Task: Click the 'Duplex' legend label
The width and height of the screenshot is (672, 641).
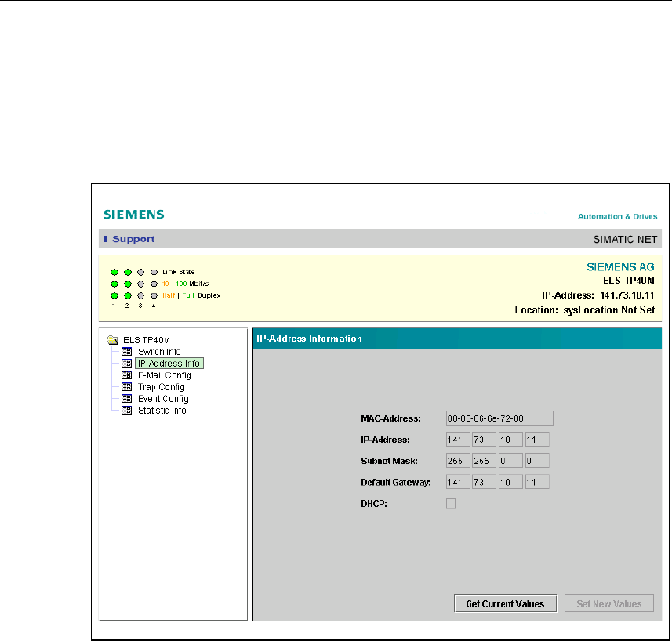Action: point(209,295)
